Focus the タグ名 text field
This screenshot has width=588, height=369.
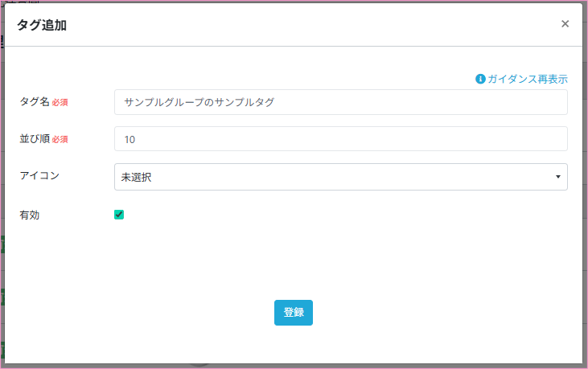[341, 102]
